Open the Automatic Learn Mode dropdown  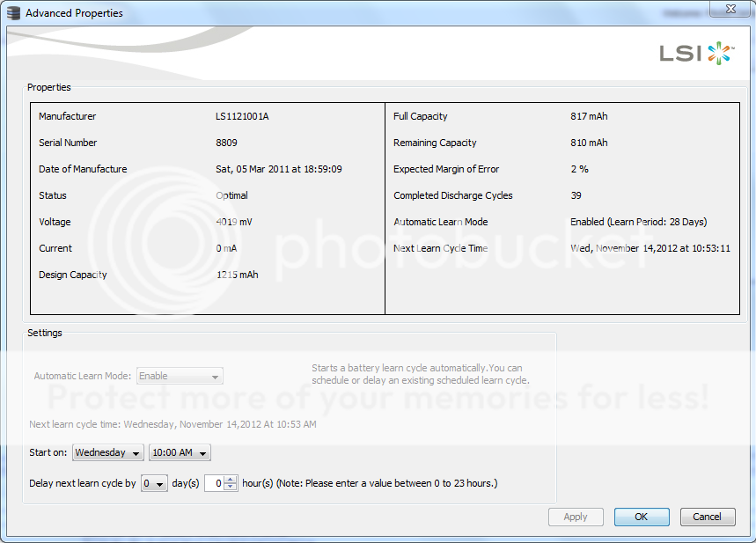coord(180,376)
